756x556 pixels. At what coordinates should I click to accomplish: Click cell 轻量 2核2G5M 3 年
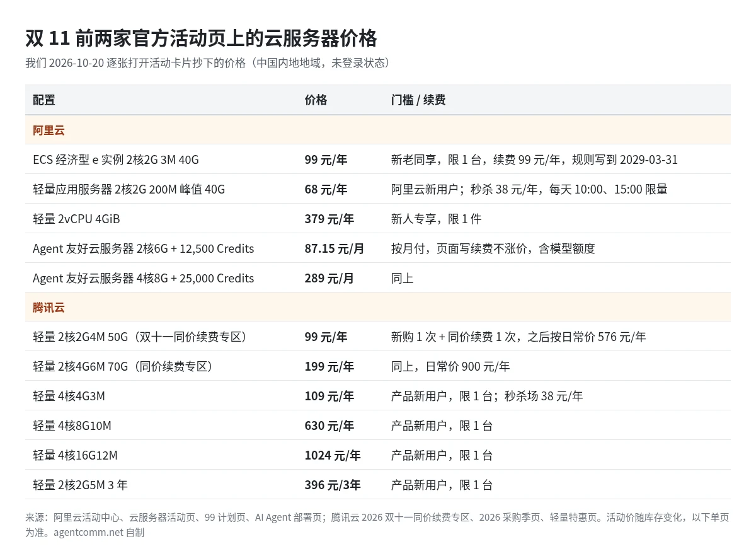click(80, 485)
